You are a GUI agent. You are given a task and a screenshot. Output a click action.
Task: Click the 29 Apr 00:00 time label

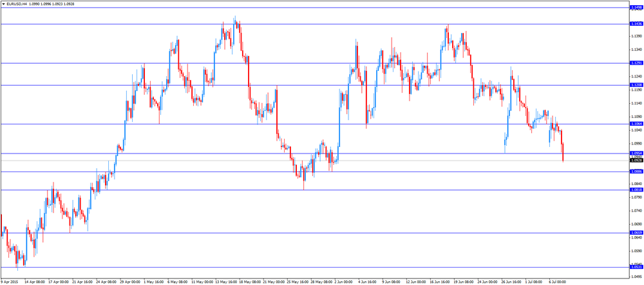(129, 282)
